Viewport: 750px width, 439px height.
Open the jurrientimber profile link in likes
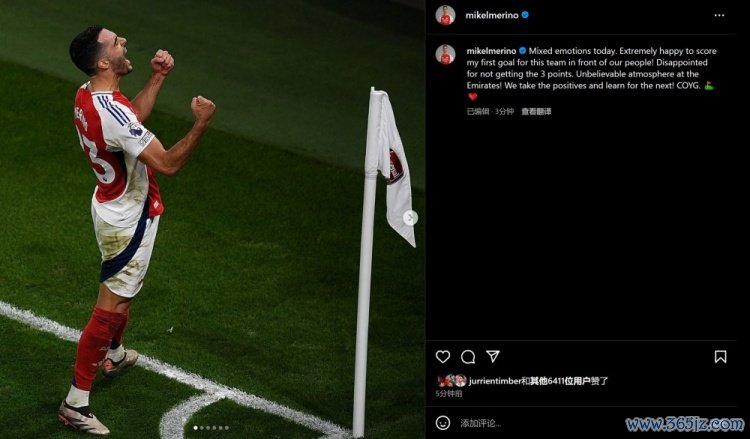(495, 381)
